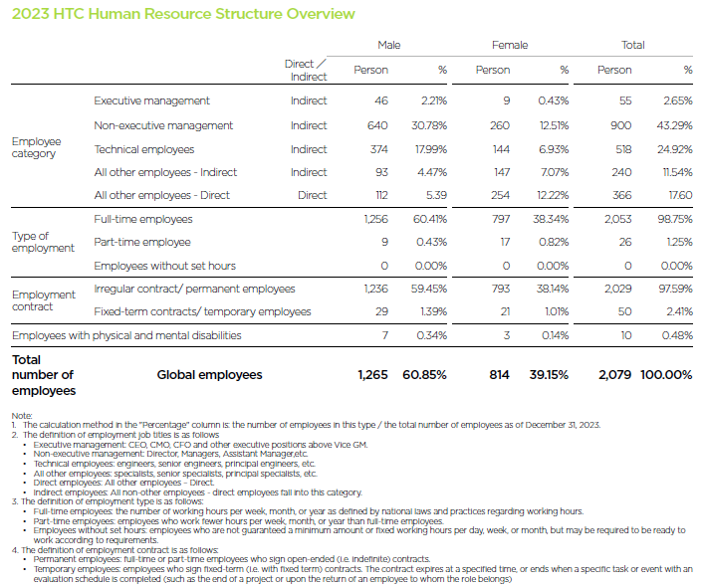Select the bold percentage '39.15%'
Image resolution: width=702 pixels, height=588 pixels.
(549, 375)
